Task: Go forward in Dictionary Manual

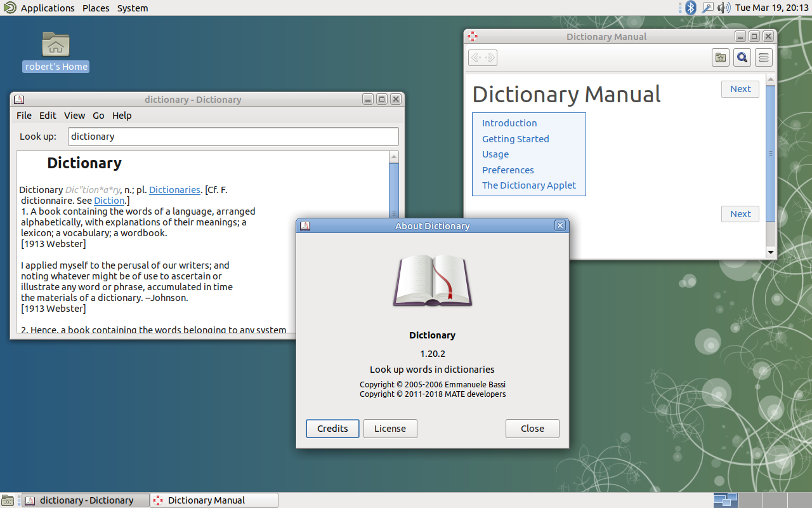Action: pyautogui.click(x=490, y=58)
